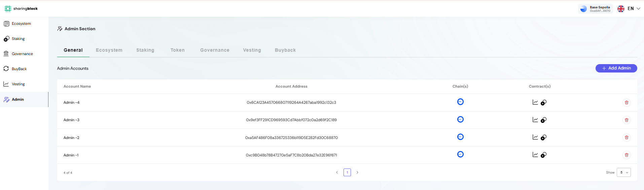Click the staking coins icon for Admin -1
The width and height of the screenshot is (644, 190).
[x=543, y=155]
